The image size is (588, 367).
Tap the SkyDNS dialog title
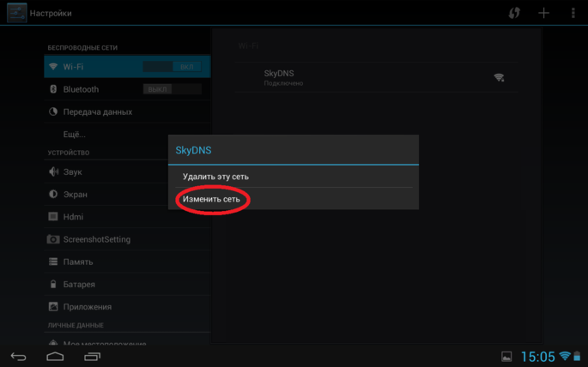193,150
